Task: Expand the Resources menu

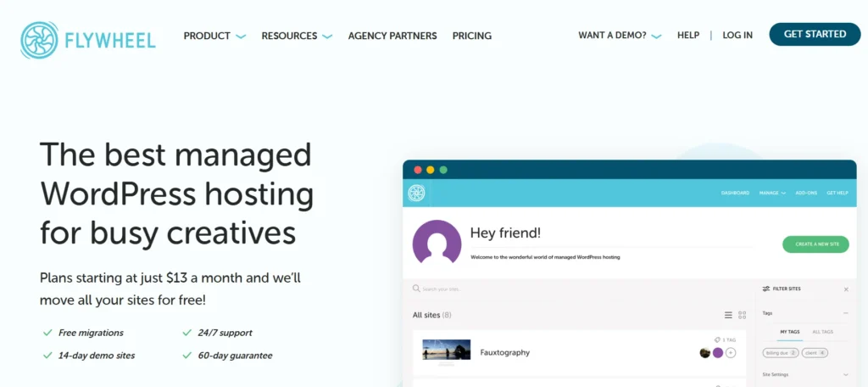Action: pos(298,36)
